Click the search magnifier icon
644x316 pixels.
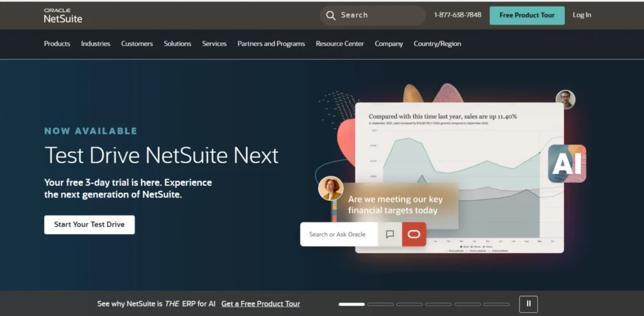tap(331, 15)
